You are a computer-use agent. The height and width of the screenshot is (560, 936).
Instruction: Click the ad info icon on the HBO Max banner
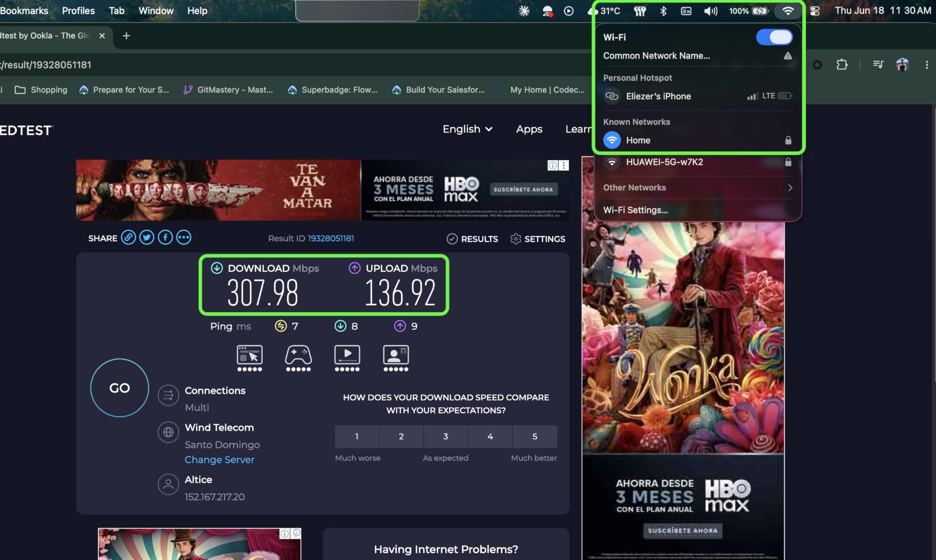coord(553,165)
